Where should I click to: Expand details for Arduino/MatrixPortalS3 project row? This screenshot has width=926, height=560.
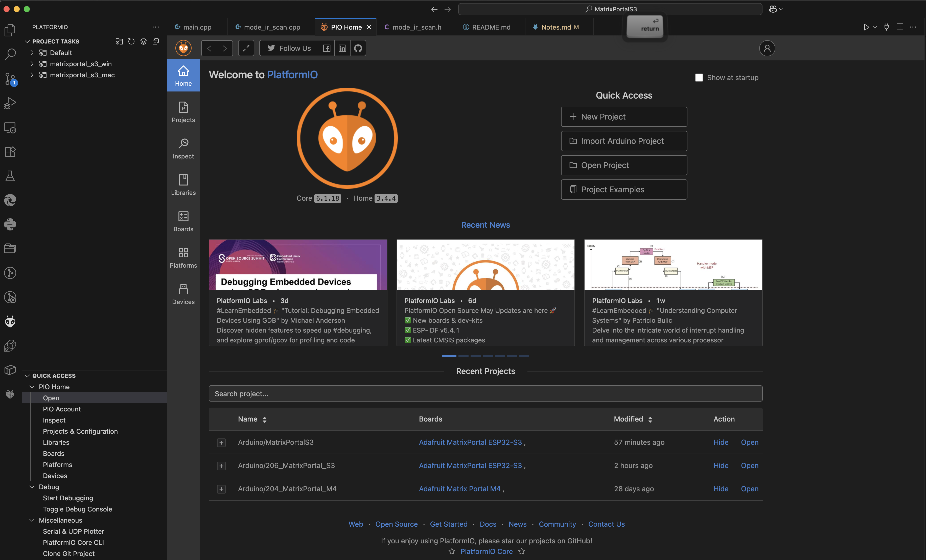coord(221,443)
